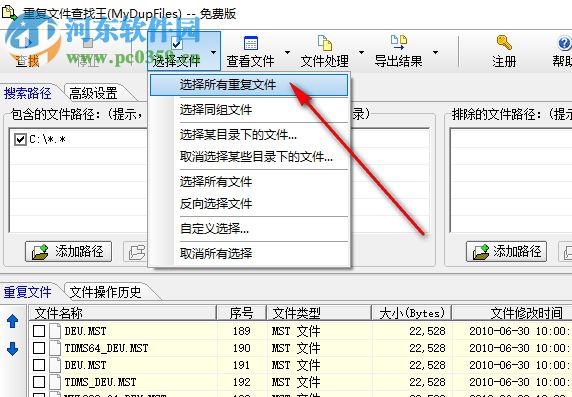Click the C:\*.* path entry text
572x397 pixels.
pyautogui.click(x=47, y=139)
